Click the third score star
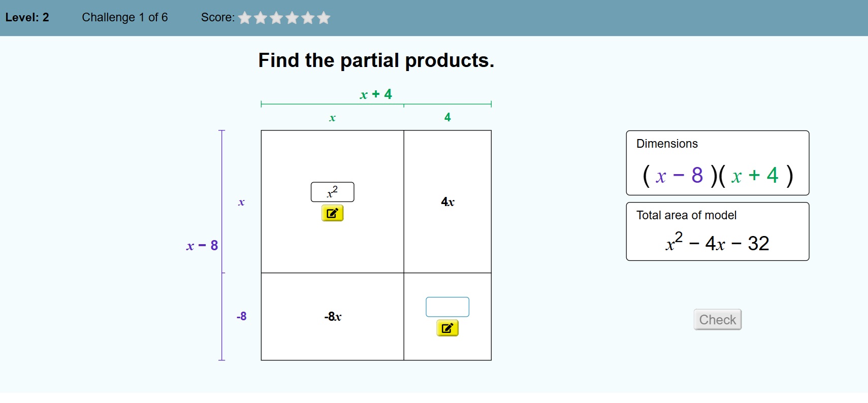868x403 pixels. [x=276, y=18]
